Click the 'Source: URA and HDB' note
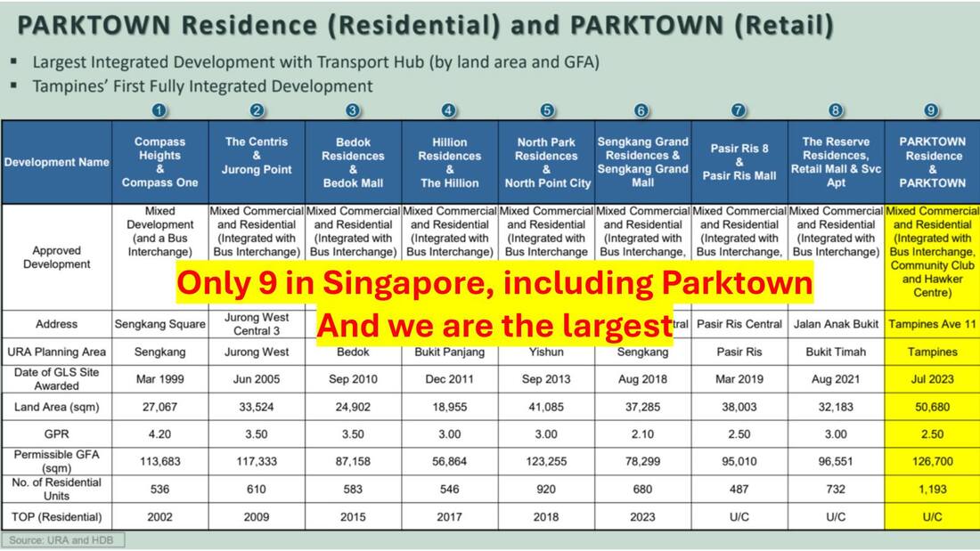 61,540
